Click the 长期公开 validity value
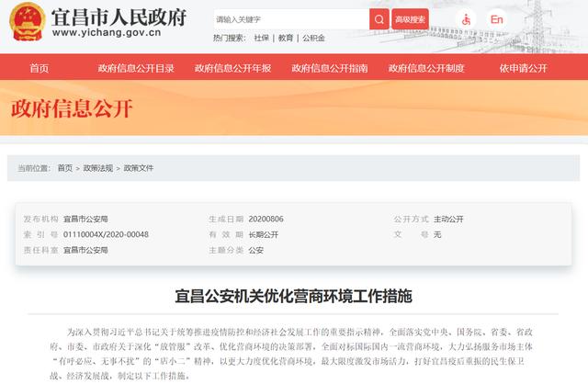588x384 pixels. tap(264, 235)
